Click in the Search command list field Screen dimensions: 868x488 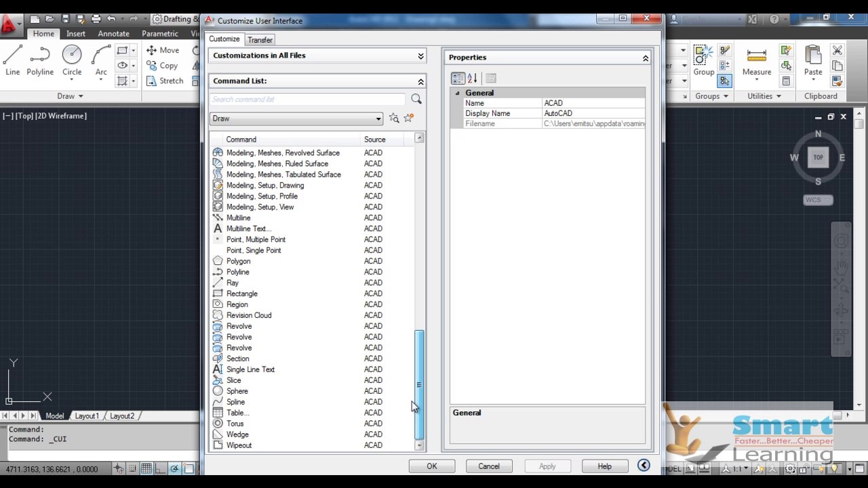click(x=308, y=100)
